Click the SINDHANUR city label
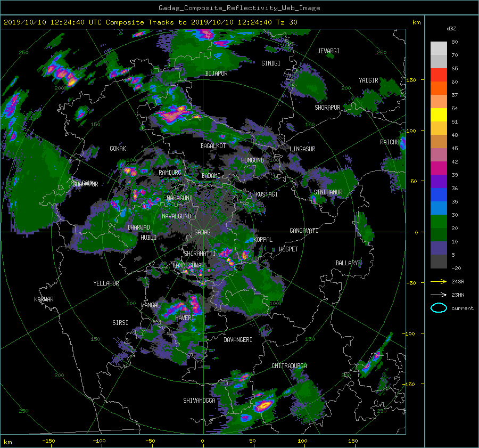Image resolution: width=479 pixels, height=448 pixels. click(x=328, y=192)
